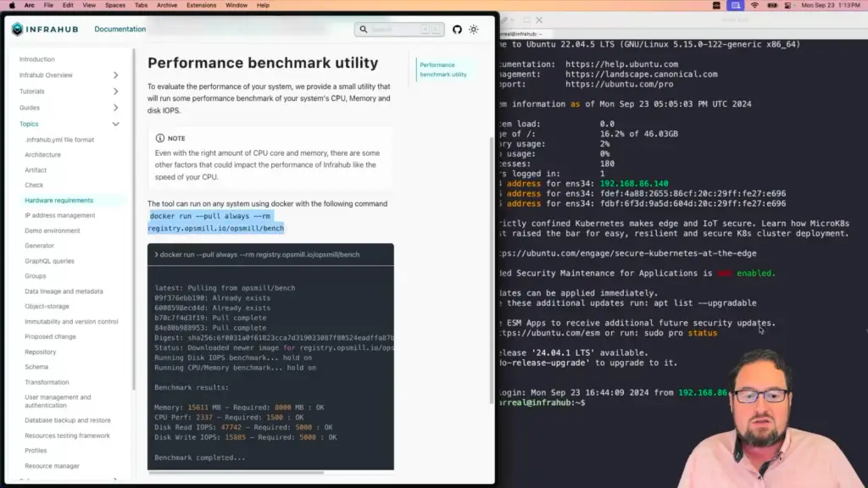Jump to Performance benchmark utility in table of contents
This screenshot has width=868, height=488.
tap(442, 69)
